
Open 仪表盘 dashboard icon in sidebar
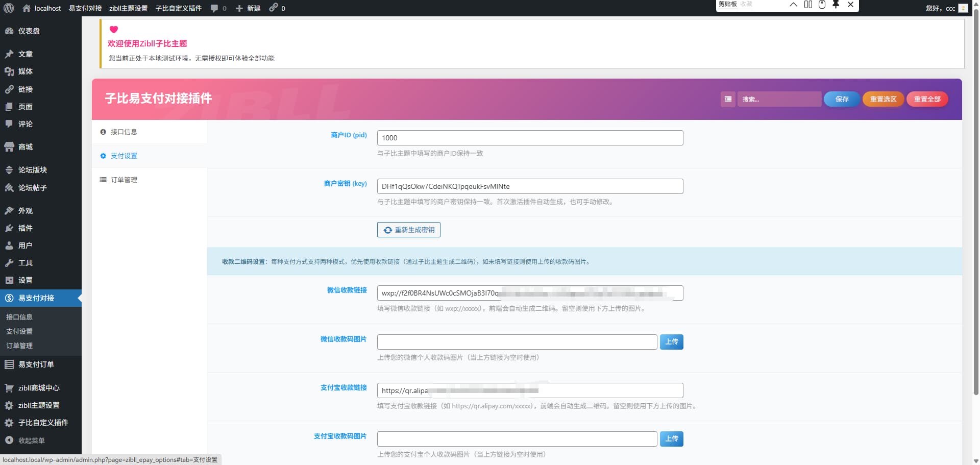point(9,31)
